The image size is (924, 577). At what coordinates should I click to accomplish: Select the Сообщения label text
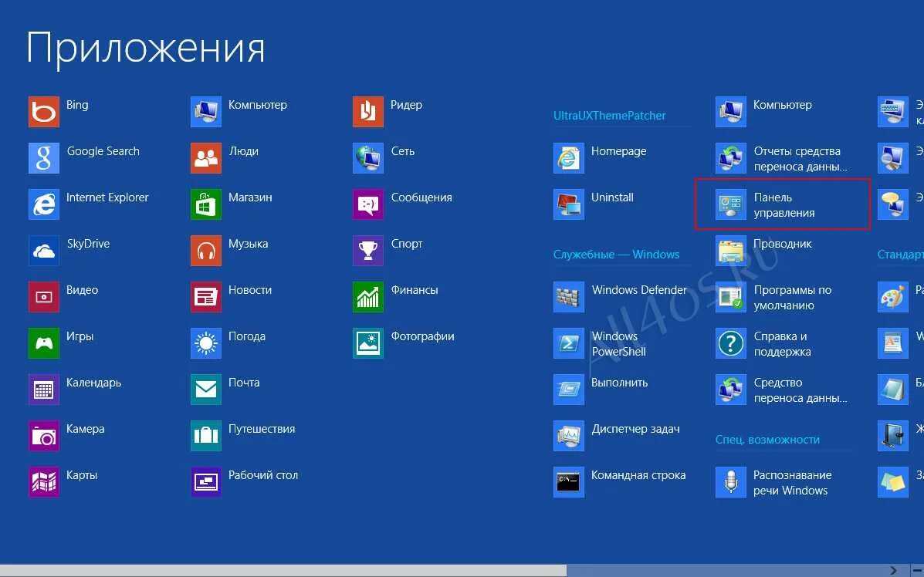(x=421, y=197)
